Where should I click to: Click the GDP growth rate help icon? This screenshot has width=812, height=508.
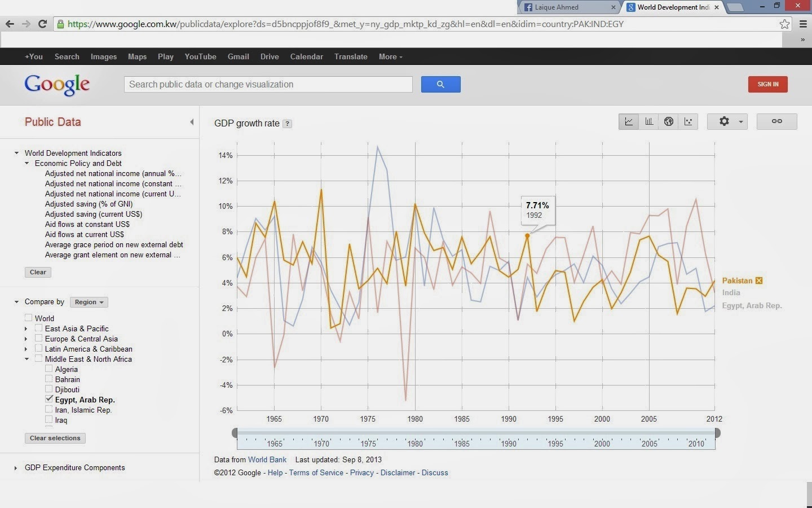[x=287, y=124]
